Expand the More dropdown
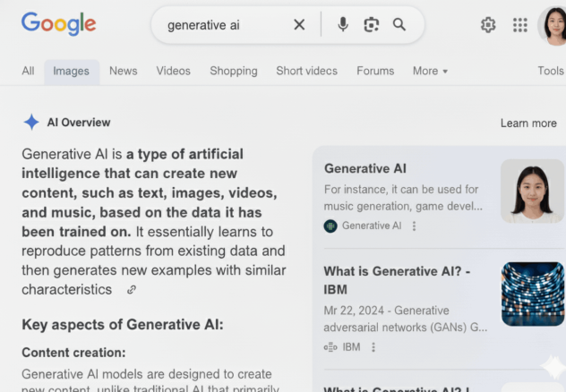Screen dimensions: 566x392 pos(430,71)
